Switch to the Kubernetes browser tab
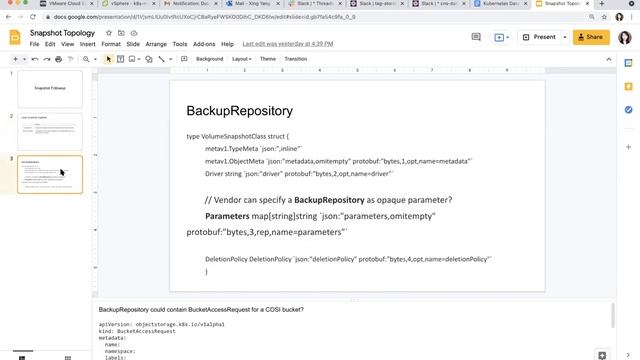The width and height of the screenshot is (640, 360). click(500, 4)
